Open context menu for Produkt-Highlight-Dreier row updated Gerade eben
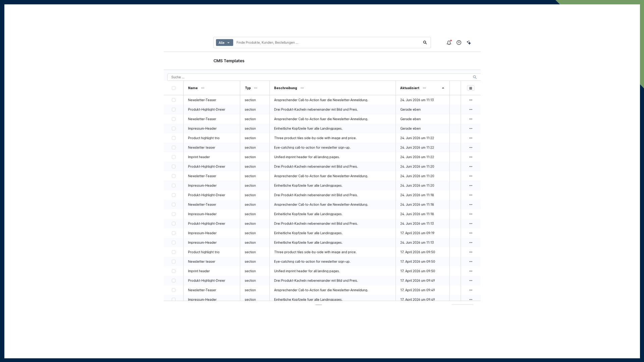Image resolution: width=644 pixels, height=362 pixels. (x=471, y=110)
